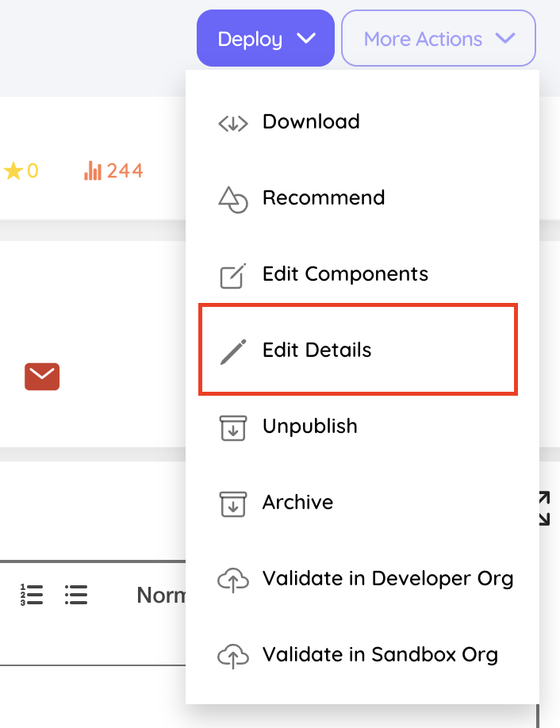Click the orange bar chart stats icon
This screenshot has height=728, width=560.
click(92, 171)
